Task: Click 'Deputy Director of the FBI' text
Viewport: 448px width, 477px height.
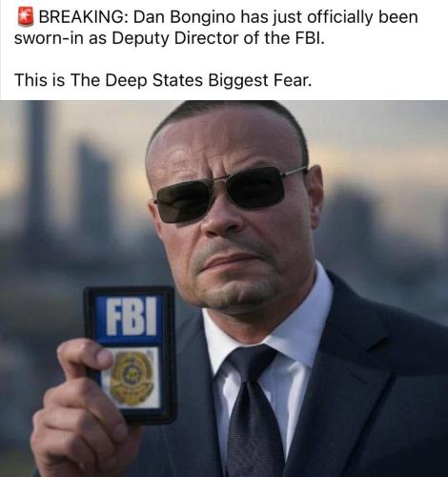Action: coord(218,39)
